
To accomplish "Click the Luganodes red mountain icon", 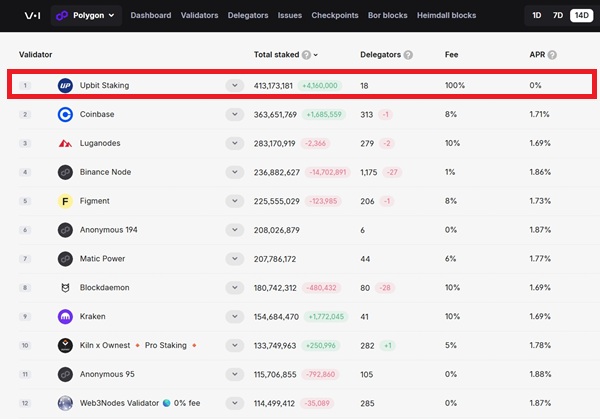I will (65, 143).
